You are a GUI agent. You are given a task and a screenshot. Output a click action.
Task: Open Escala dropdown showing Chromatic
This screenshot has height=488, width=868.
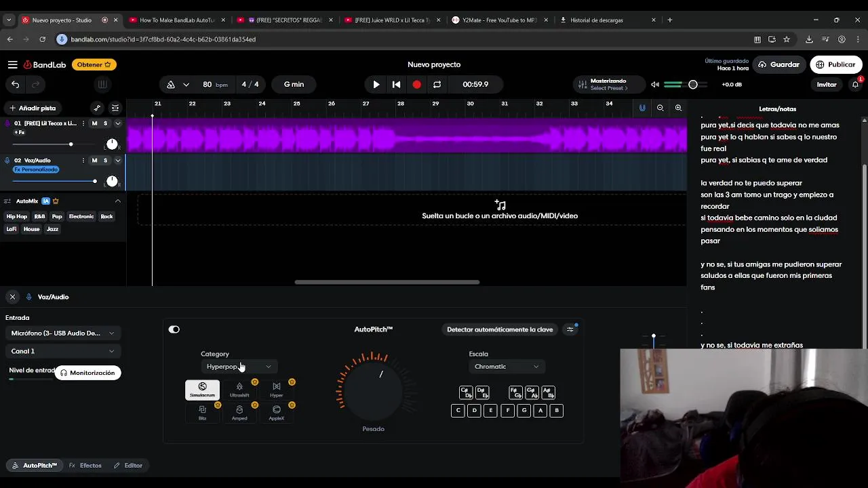point(507,367)
